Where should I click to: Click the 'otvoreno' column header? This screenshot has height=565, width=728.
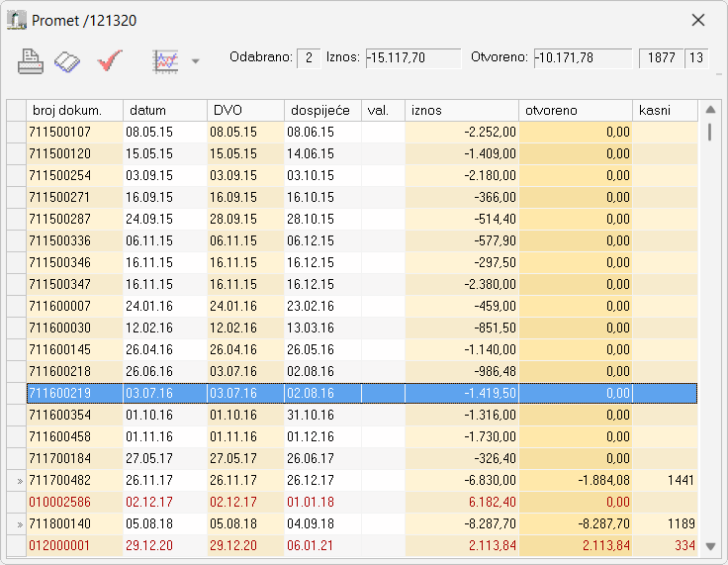(x=575, y=110)
